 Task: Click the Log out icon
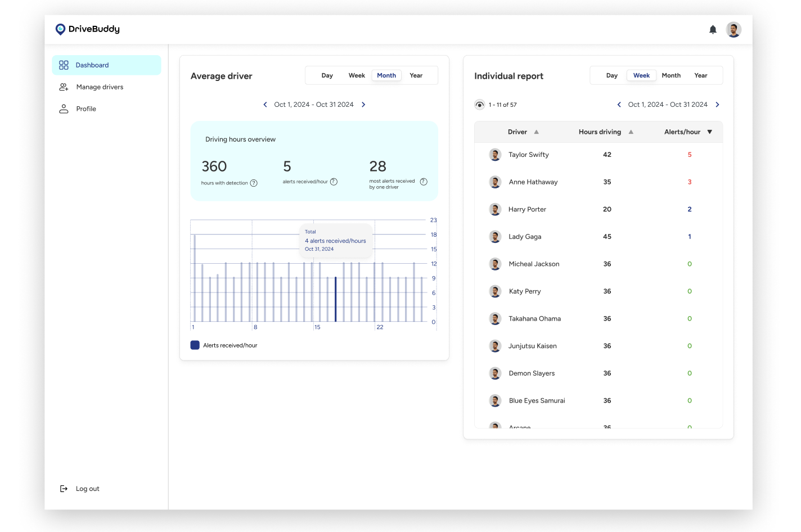[x=64, y=489]
